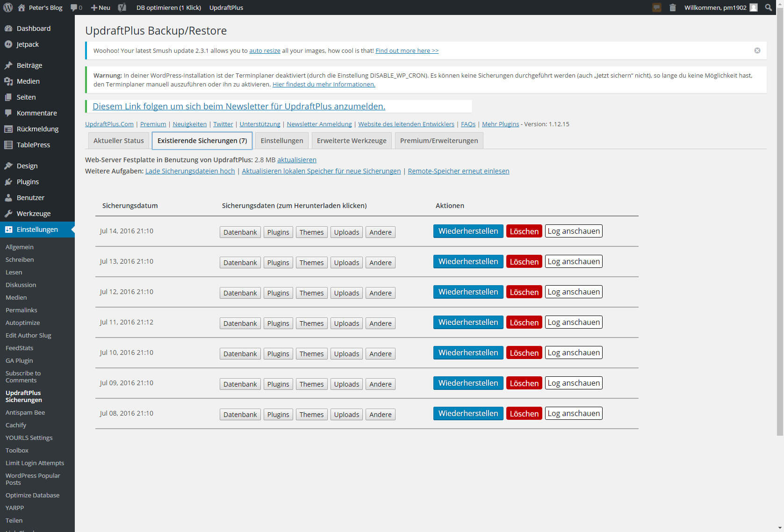The image size is (784, 532).
Task: Click the Rückmeldung feedback icon
Action: 8,129
